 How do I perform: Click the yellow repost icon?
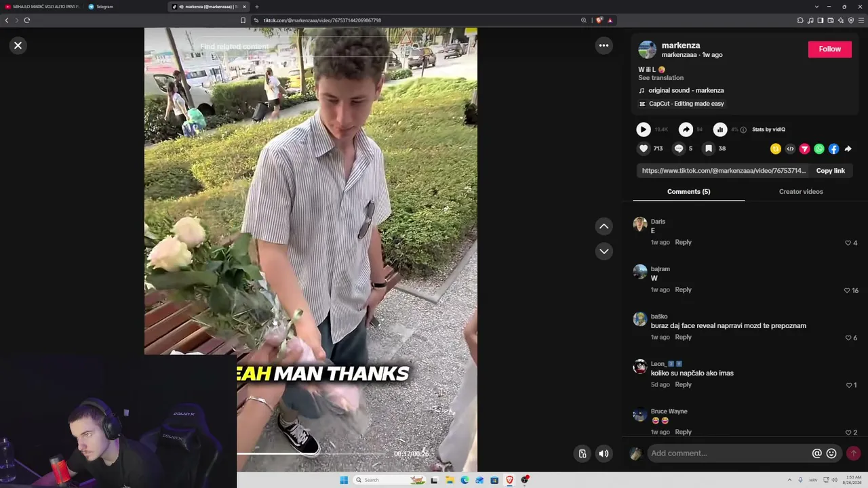tap(776, 148)
